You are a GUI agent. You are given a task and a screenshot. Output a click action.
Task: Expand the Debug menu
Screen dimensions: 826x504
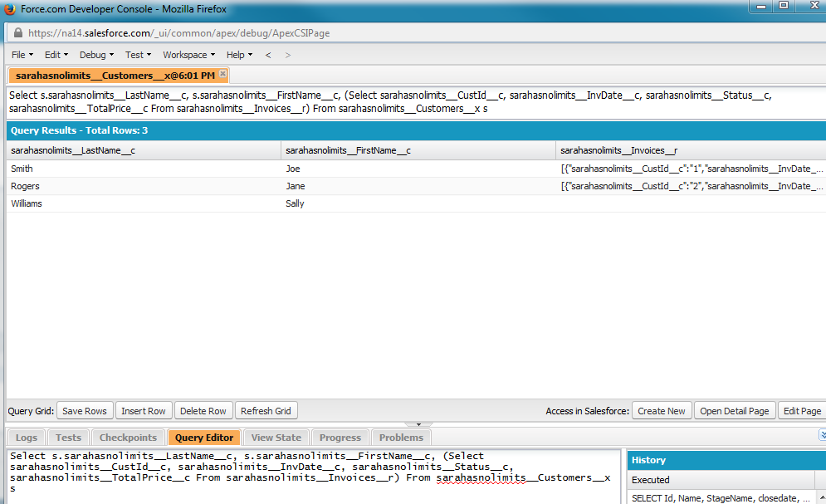[x=96, y=55]
